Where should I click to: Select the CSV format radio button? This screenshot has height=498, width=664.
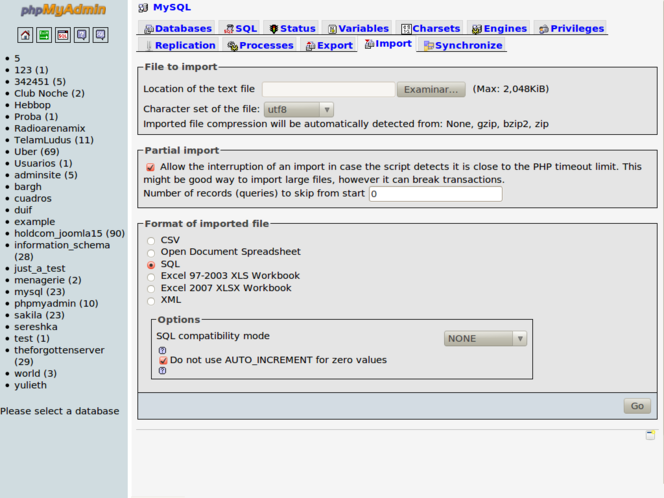pos(151,240)
